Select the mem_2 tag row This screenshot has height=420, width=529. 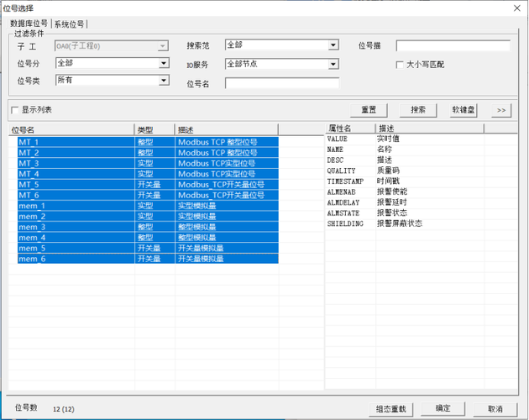[x=148, y=217]
